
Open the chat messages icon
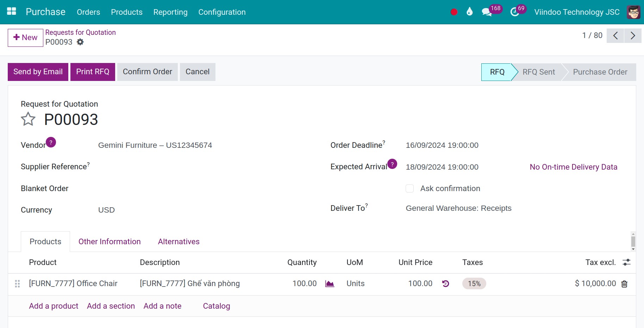[487, 12]
